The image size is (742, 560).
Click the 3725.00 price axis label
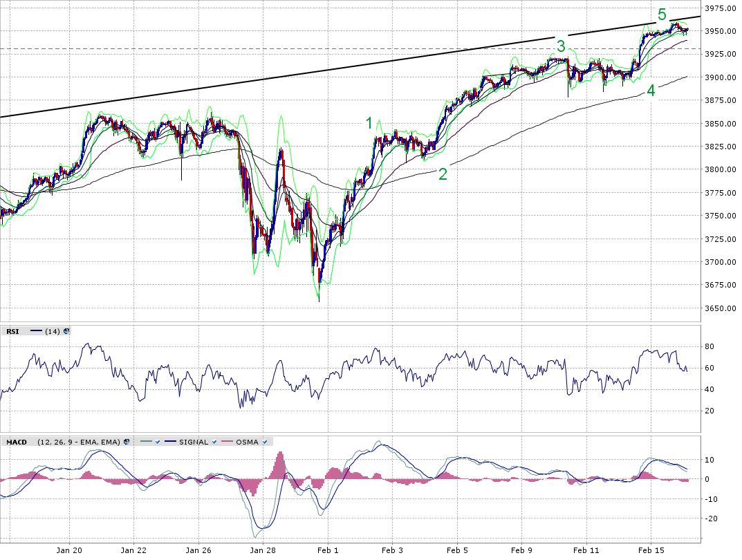click(721, 239)
